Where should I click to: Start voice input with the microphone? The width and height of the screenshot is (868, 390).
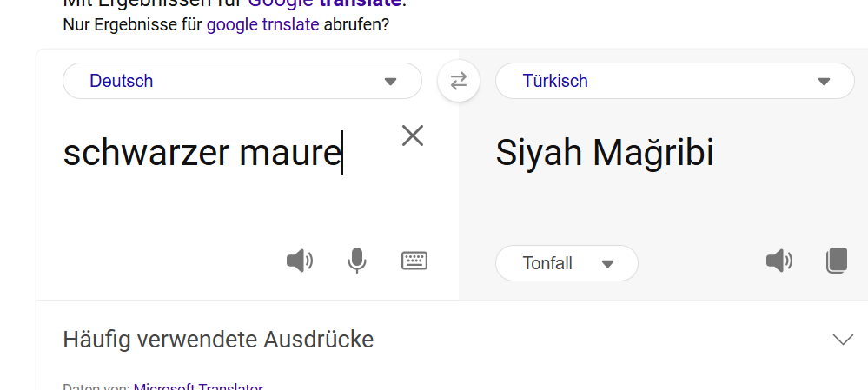[x=356, y=260]
